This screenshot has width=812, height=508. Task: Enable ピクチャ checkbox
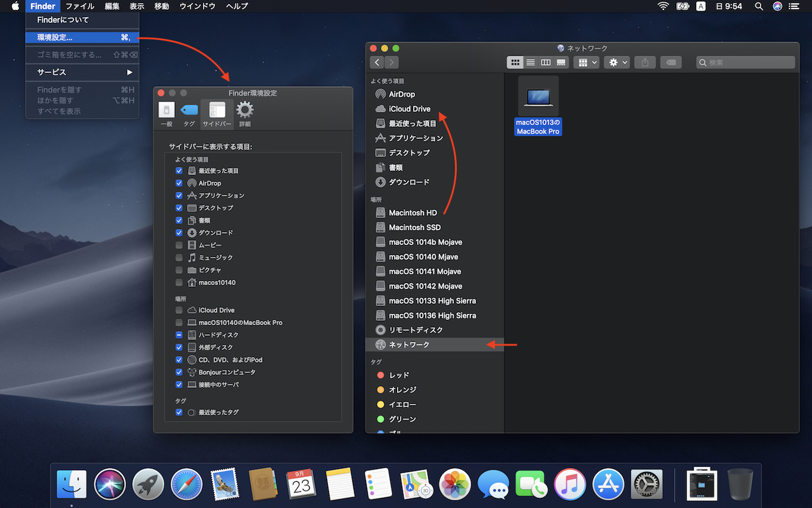[x=179, y=270]
